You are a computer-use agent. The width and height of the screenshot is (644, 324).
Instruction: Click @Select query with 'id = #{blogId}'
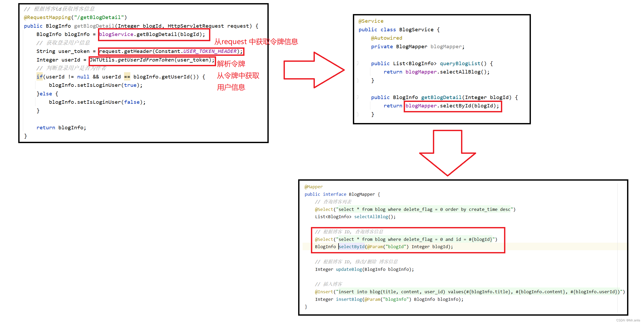pyautogui.click(x=406, y=240)
